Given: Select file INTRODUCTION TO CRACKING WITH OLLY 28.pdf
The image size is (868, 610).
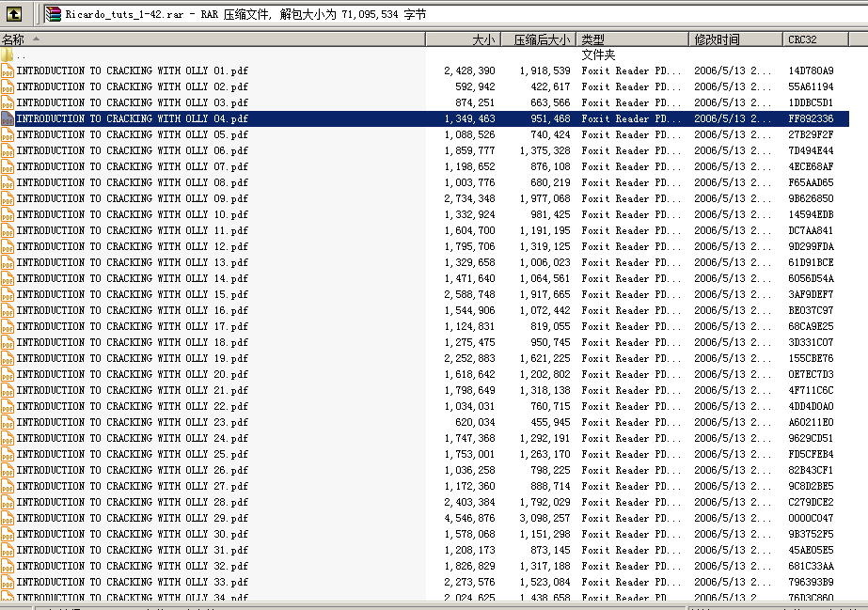Looking at the screenshot, I should (133, 502).
